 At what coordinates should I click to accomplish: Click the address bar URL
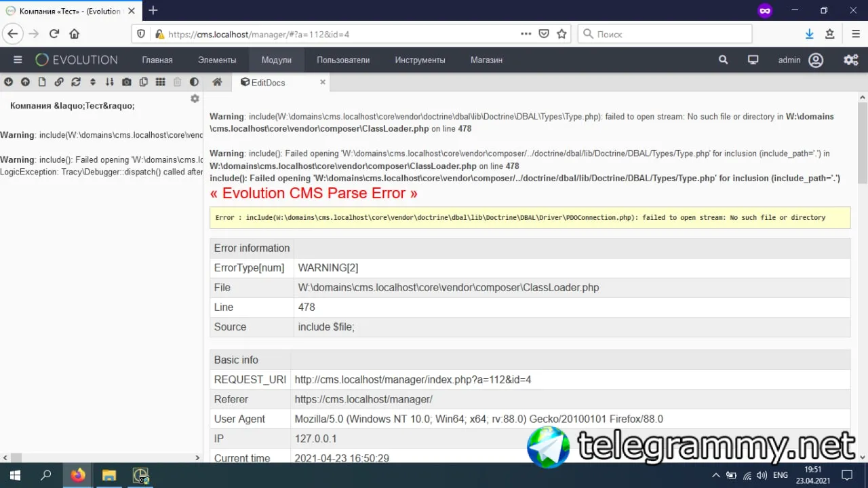258,34
